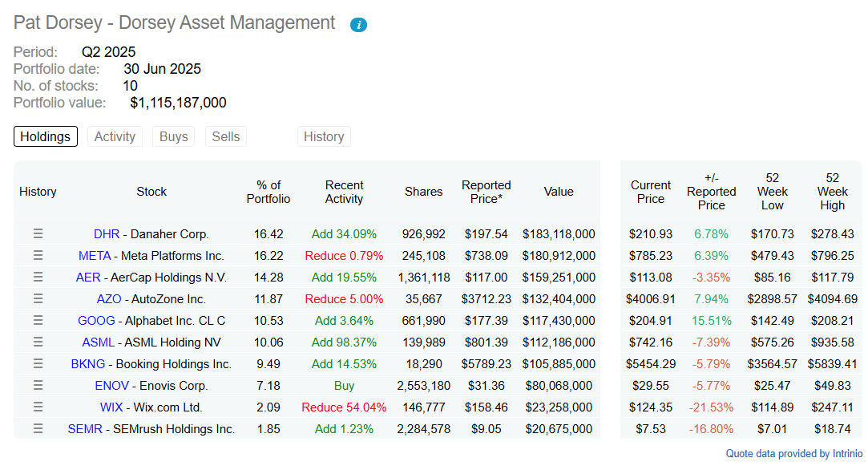
Task: Open the AER ticker link
Action: click(x=88, y=277)
